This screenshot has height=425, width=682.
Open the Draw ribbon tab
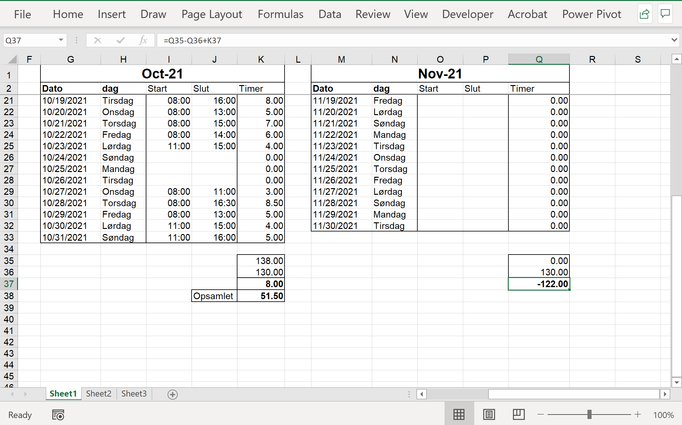tap(153, 14)
